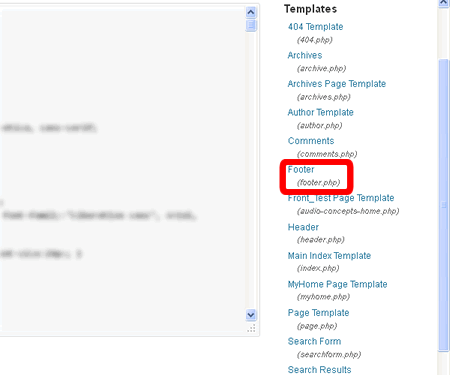Click the (404.php) filename text
The height and width of the screenshot is (375, 450).
point(315,40)
